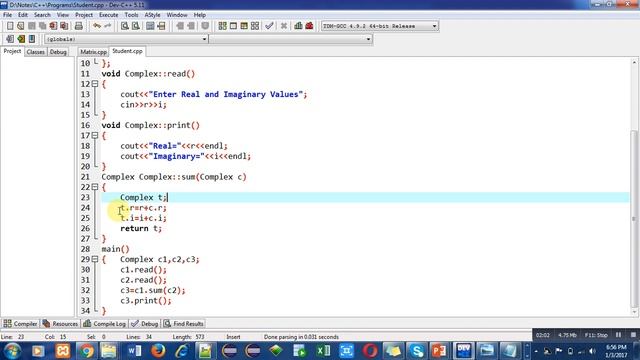This screenshot has height=360, width=640.
Task: Switch to the sidebar Debug tab
Action: [x=58, y=52]
